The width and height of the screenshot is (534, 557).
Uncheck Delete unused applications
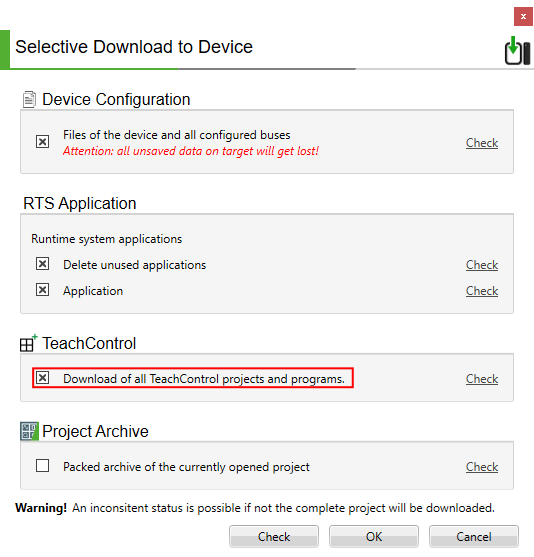42,264
